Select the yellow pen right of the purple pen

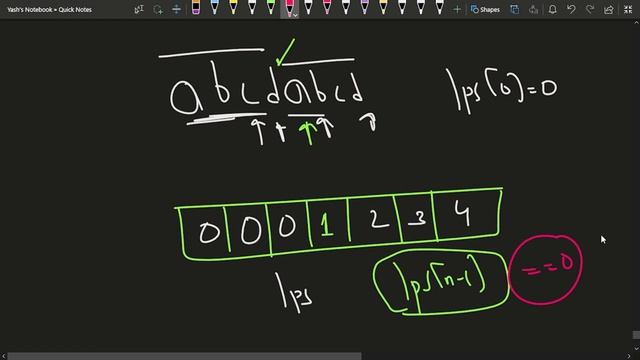click(x=383, y=8)
